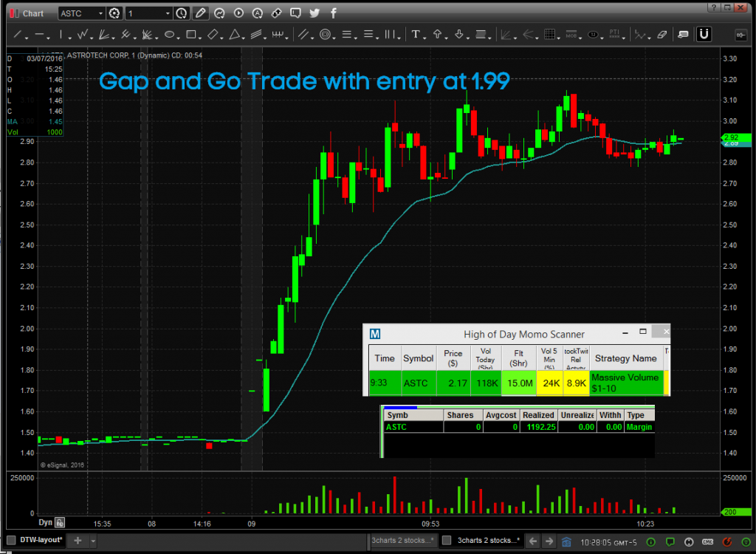The height and width of the screenshot is (554, 756).
Task: Click Time column header in Momo Scanner
Action: tap(385, 358)
